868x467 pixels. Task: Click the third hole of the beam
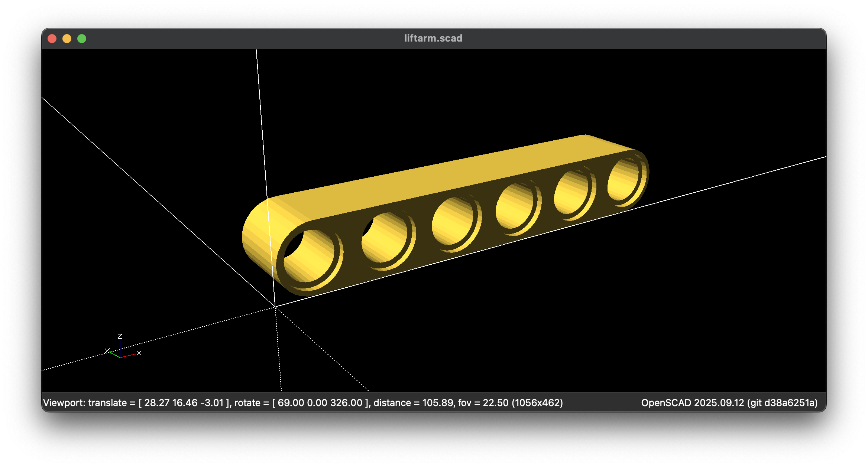click(x=453, y=222)
